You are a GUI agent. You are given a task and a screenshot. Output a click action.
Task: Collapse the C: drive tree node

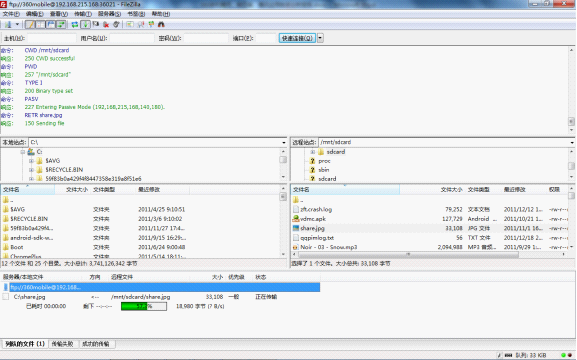tap(23, 152)
